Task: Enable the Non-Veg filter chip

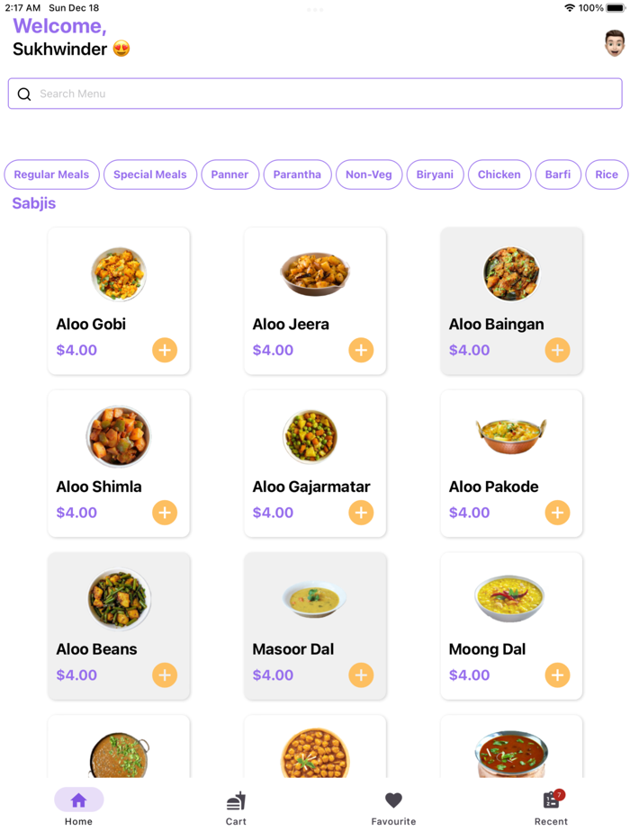Action: click(x=369, y=174)
